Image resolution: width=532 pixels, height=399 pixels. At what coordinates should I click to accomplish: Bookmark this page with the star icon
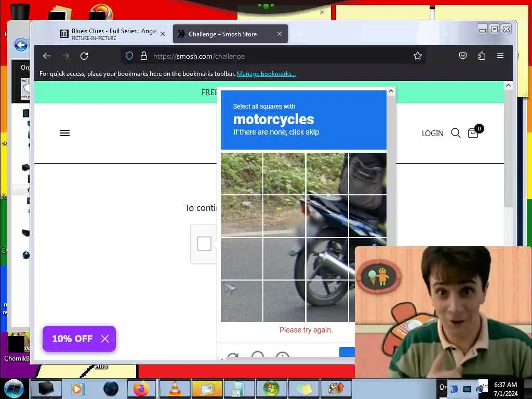coord(418,56)
